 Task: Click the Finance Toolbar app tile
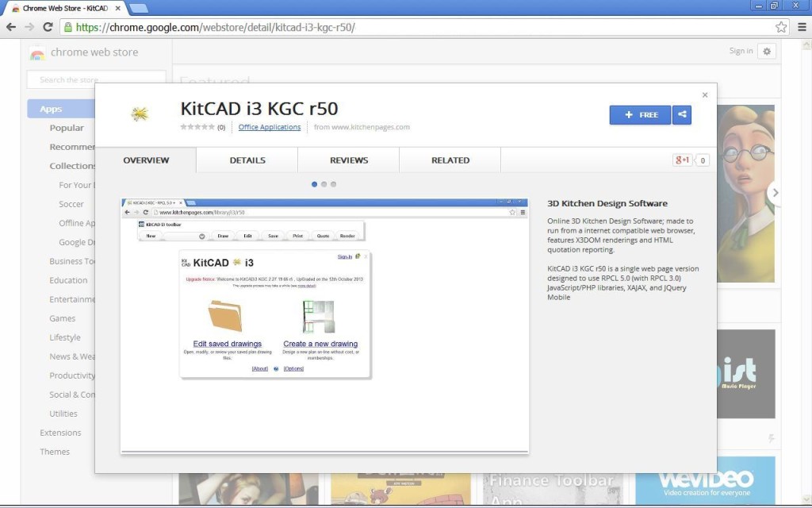click(553, 488)
